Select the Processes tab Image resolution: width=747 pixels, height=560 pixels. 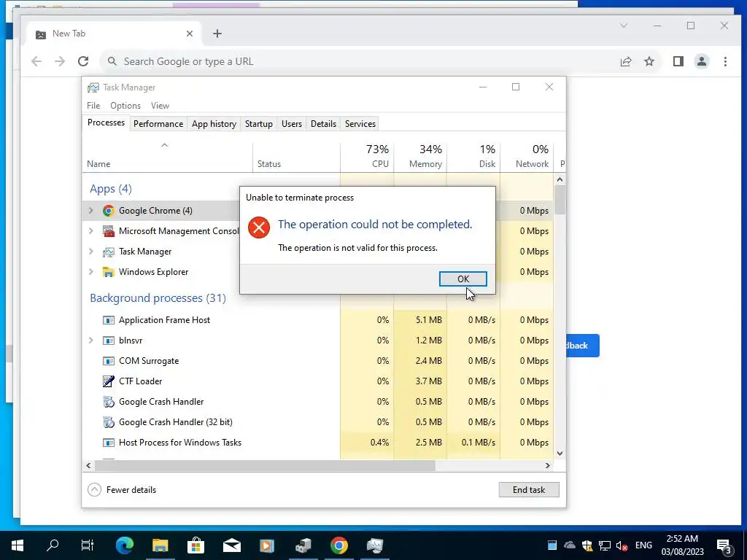[x=106, y=122]
